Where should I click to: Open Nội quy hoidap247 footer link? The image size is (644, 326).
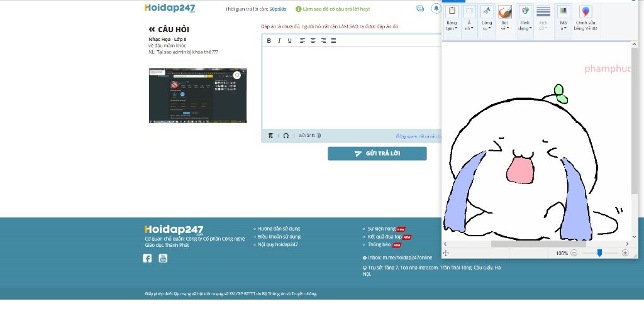[x=277, y=244]
